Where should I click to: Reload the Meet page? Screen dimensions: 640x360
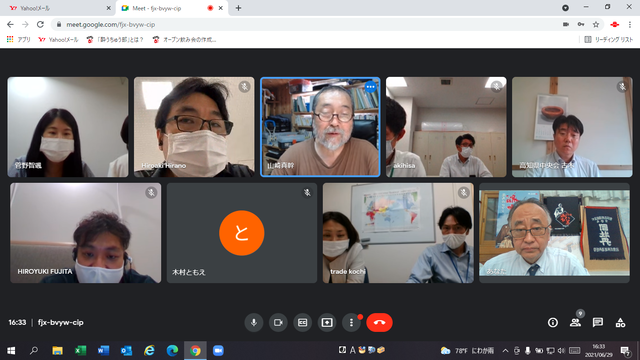point(40,24)
